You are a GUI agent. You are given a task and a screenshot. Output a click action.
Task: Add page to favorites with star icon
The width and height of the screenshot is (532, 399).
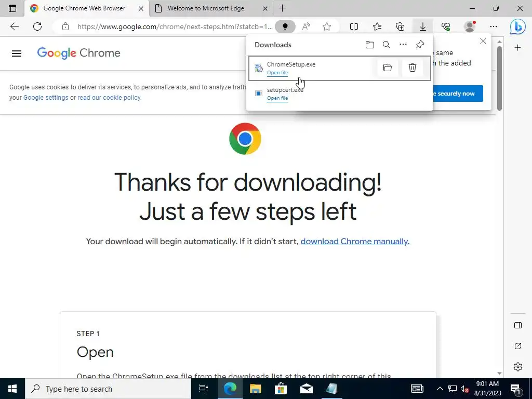(x=327, y=26)
